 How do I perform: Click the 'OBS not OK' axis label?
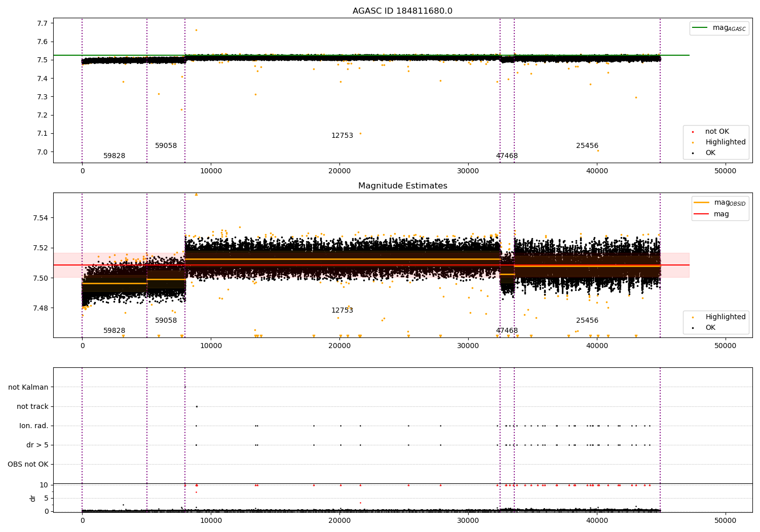point(28,464)
